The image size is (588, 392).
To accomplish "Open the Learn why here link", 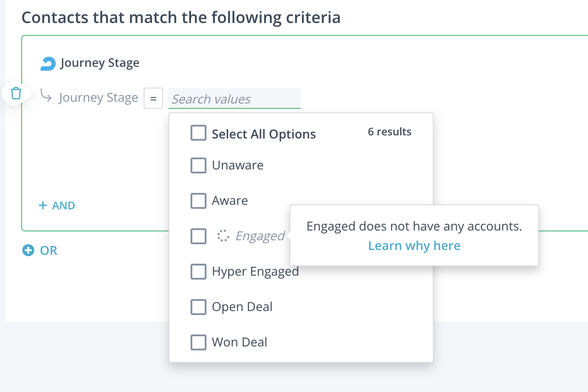I will [x=414, y=246].
